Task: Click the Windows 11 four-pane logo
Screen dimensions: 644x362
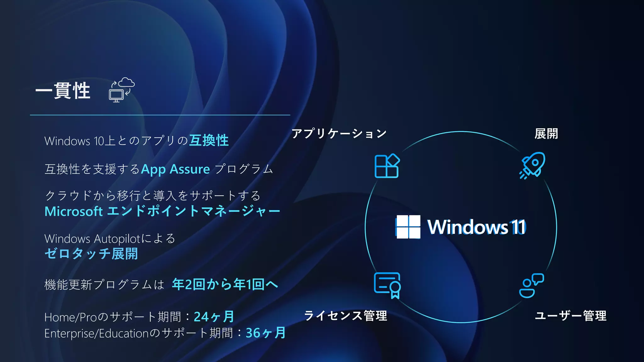Action: point(408,227)
